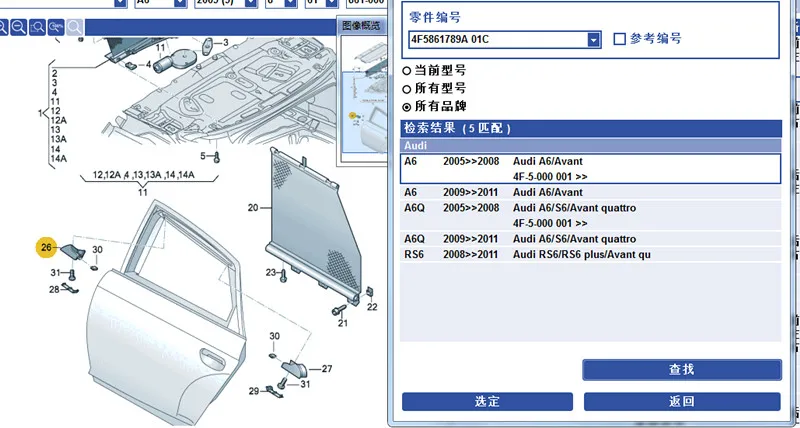Click part number 5 screw label
The width and height of the screenshot is (800, 428).
click(203, 156)
